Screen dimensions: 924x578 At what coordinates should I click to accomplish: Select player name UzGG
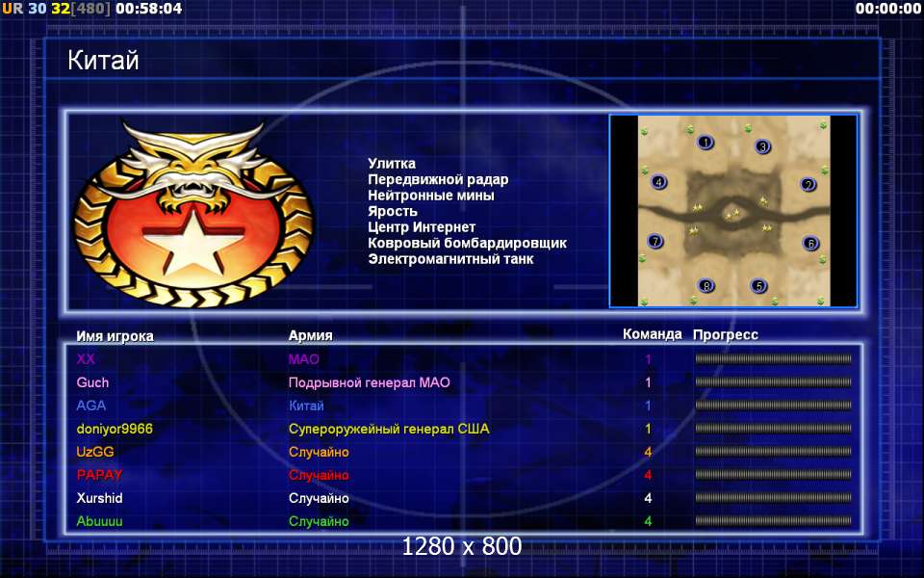[x=95, y=452]
